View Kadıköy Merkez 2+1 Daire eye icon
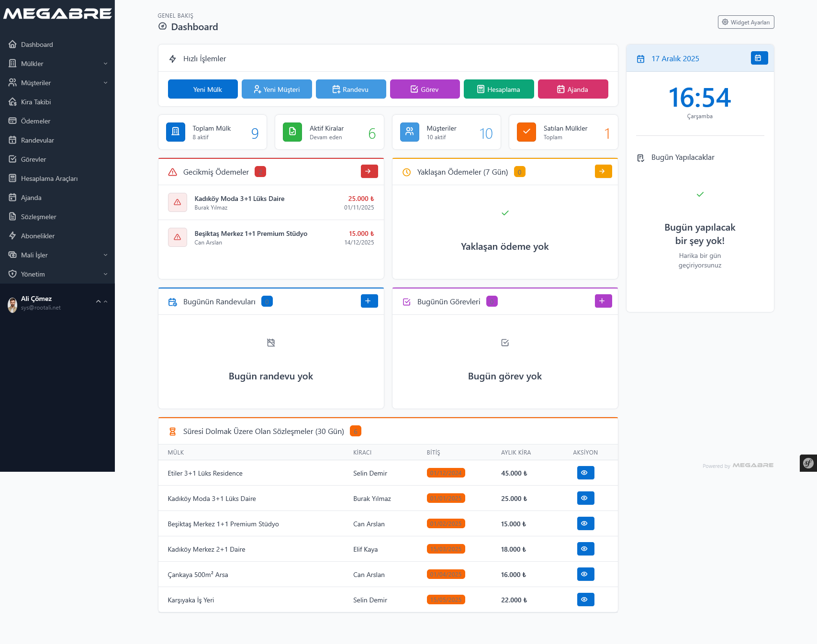 pos(585,549)
